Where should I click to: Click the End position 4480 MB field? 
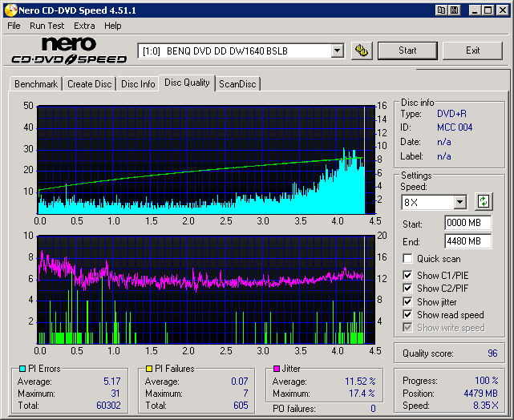click(x=467, y=241)
